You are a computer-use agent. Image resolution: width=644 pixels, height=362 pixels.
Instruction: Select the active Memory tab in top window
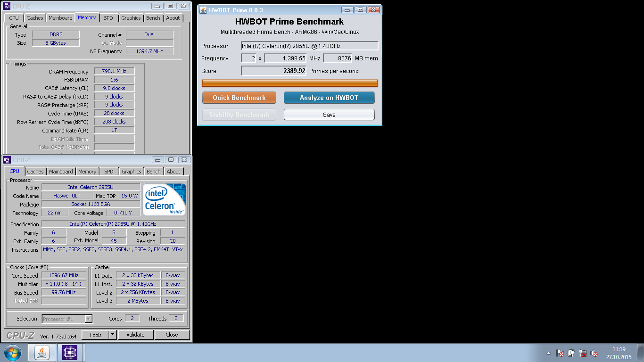click(87, 17)
